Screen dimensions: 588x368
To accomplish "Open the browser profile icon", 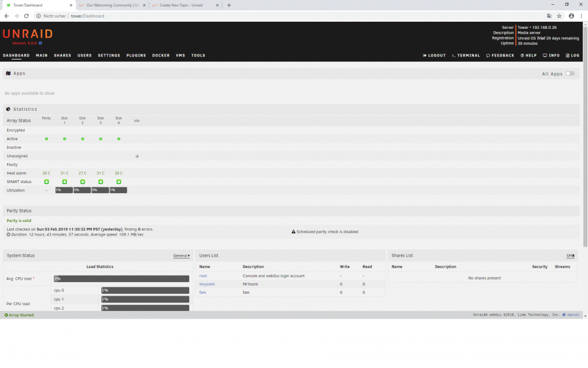I will point(571,16).
